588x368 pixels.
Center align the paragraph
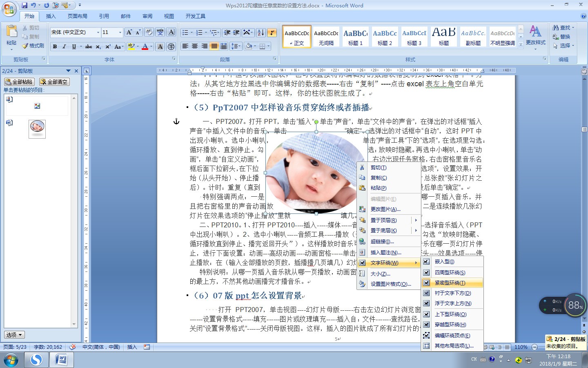[x=195, y=46]
